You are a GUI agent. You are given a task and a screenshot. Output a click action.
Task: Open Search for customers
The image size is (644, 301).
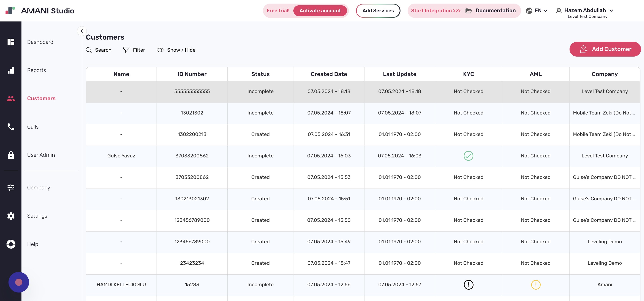coord(99,50)
